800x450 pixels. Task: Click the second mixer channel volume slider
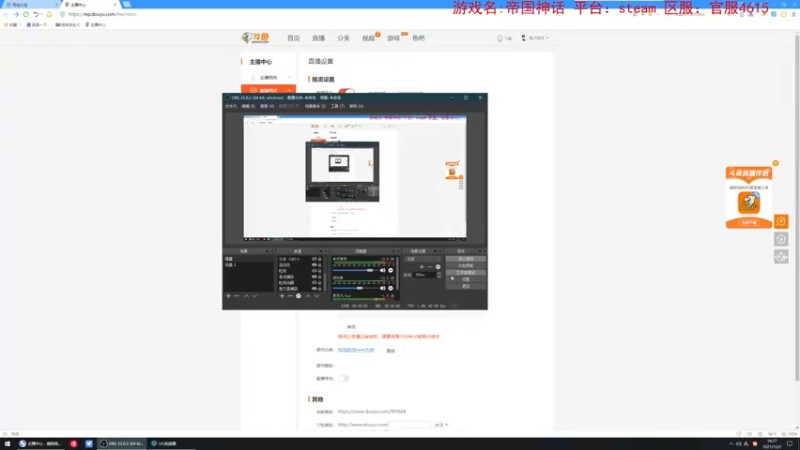pos(355,288)
